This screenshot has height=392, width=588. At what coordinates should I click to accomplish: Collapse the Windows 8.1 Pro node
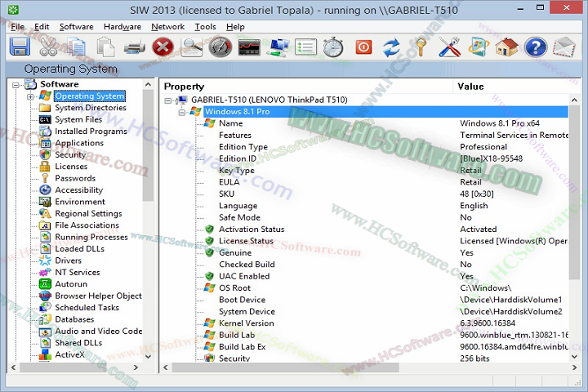coord(182,112)
